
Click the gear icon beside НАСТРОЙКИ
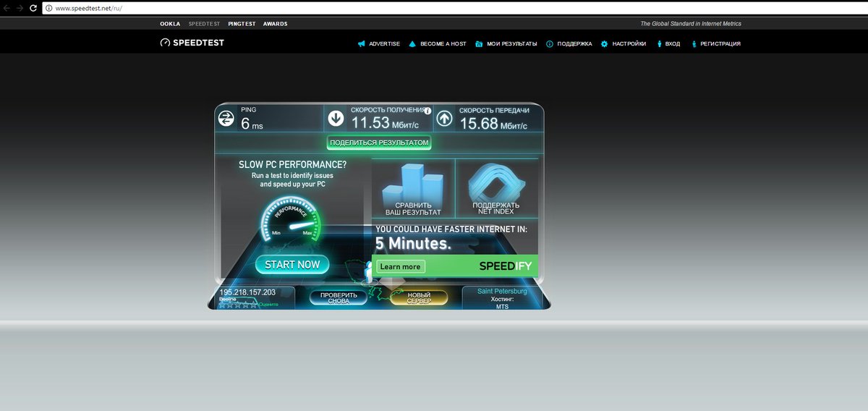point(604,44)
